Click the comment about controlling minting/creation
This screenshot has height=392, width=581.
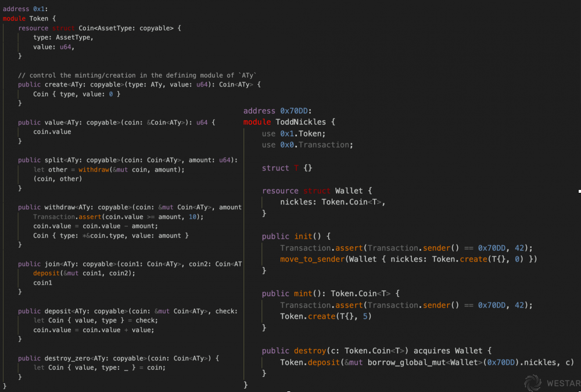click(x=138, y=75)
